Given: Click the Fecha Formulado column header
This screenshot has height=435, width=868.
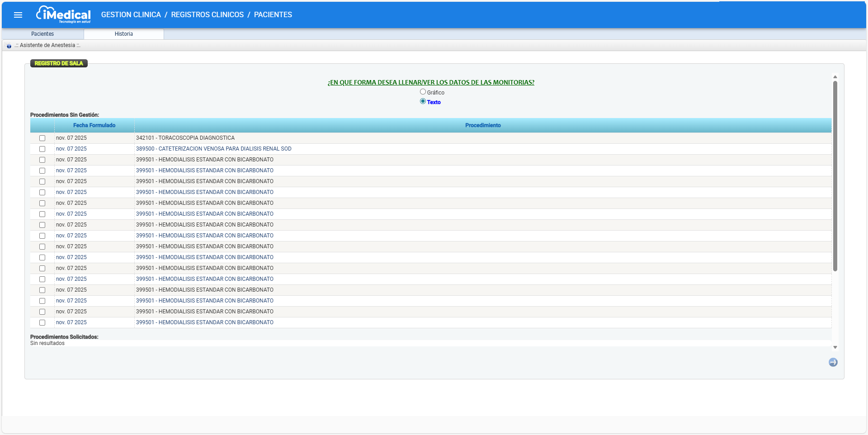Looking at the screenshot, I should tap(94, 125).
